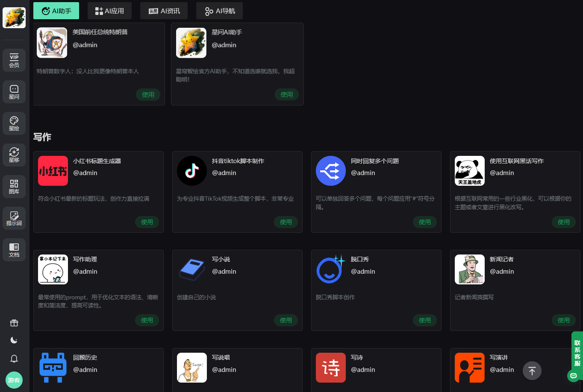Open 提示词 prompts in sidebar

[14, 218]
